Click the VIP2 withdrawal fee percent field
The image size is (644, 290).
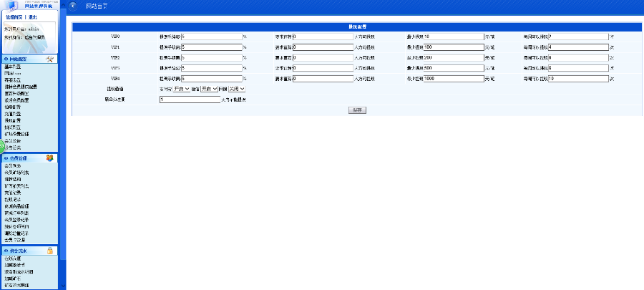pyautogui.click(x=212, y=58)
